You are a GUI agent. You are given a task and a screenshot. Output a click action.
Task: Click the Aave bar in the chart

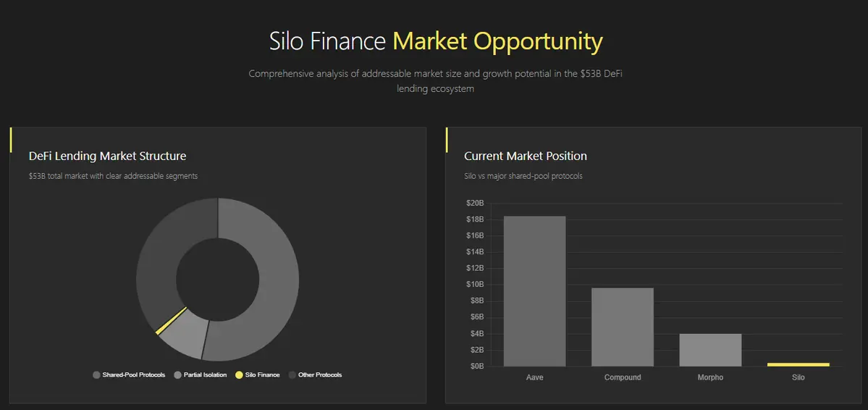point(535,291)
